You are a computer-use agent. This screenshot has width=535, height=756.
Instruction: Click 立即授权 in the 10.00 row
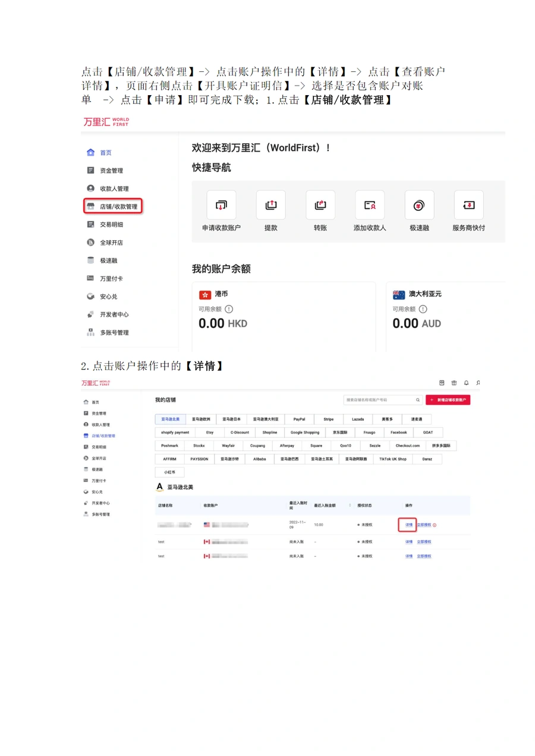pos(424,525)
